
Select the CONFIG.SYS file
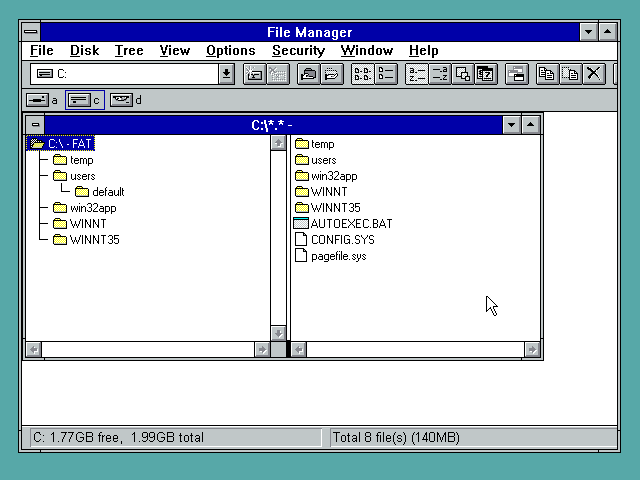click(x=335, y=240)
